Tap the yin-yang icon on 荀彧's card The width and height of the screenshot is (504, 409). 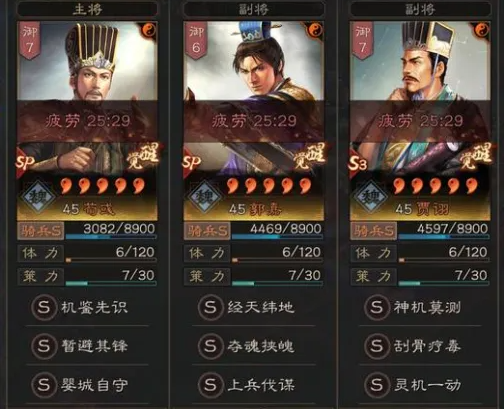[x=149, y=31]
